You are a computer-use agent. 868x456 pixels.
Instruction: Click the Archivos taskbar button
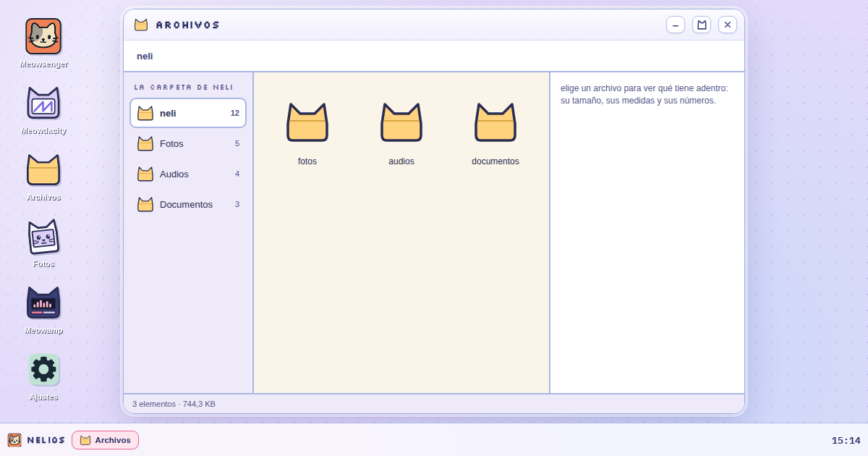click(x=105, y=440)
